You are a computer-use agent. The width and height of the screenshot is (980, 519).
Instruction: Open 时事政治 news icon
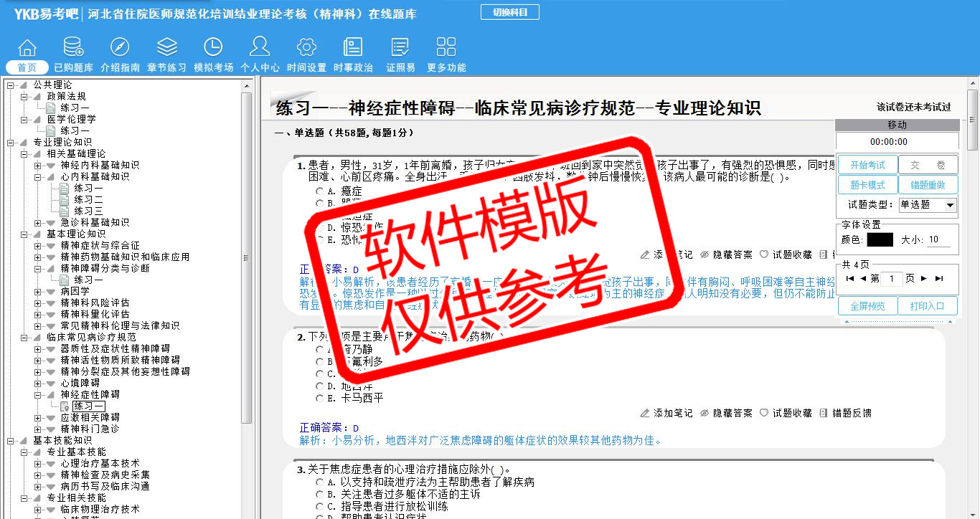point(353,48)
